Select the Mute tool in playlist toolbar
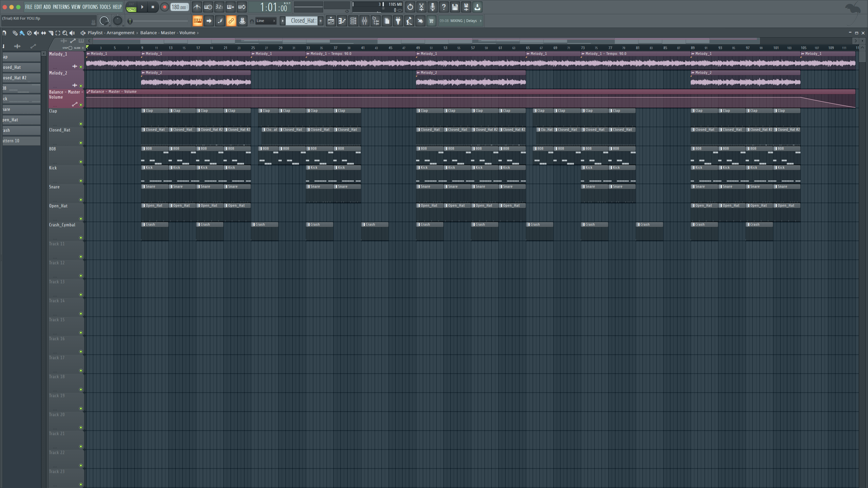The image size is (868, 488). (36, 33)
